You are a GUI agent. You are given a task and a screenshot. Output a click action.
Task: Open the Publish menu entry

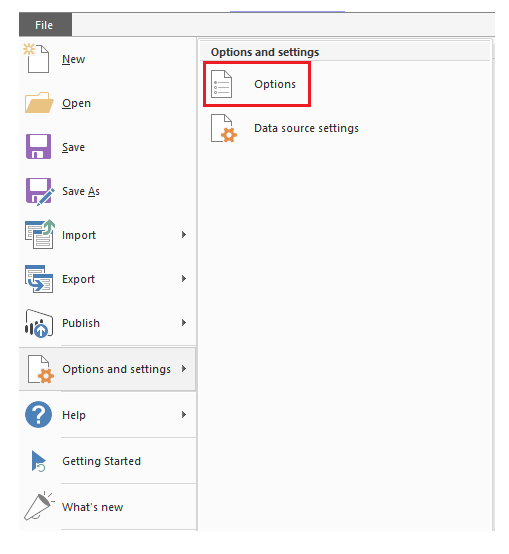point(107,323)
